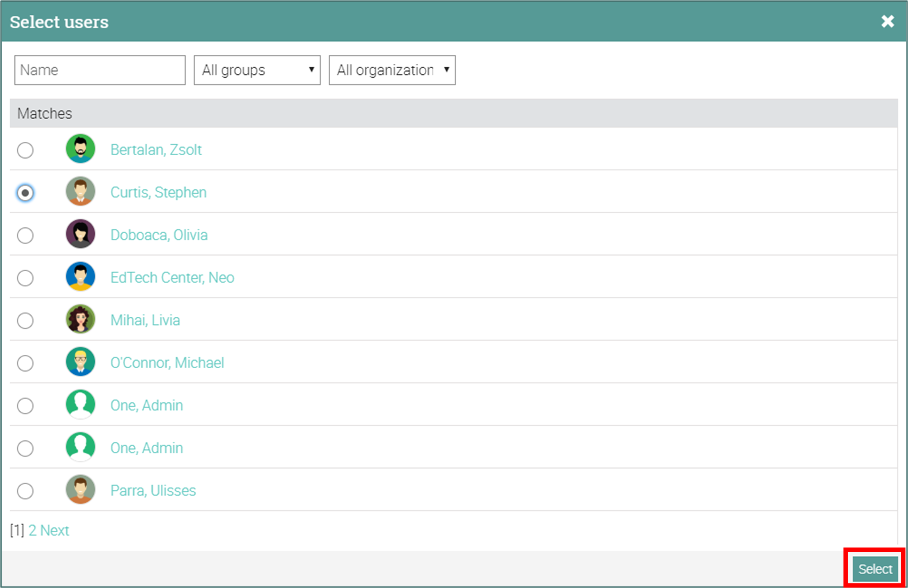Click Zsolt Bertalan's bearded avatar icon
Viewport: 908px width, 588px height.
coord(80,149)
